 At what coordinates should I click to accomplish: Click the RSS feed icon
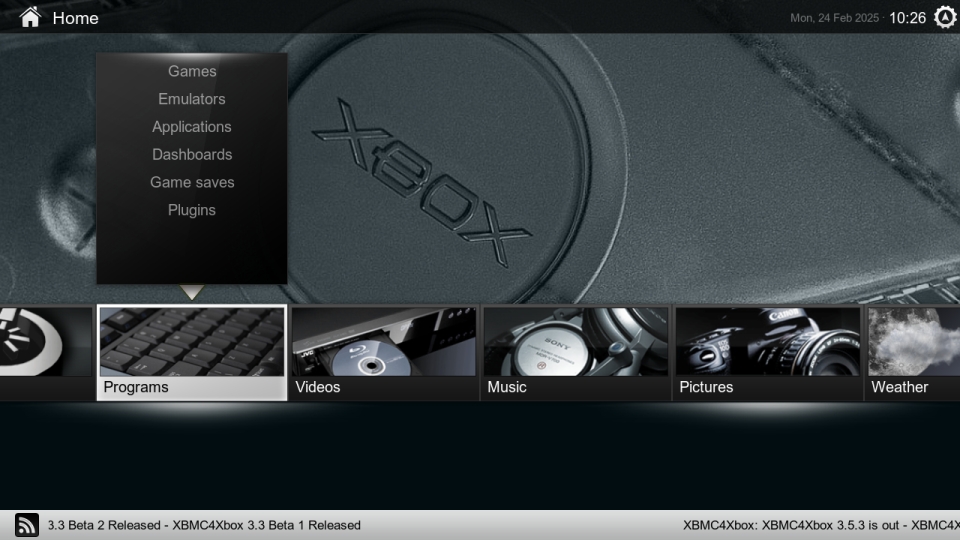pyautogui.click(x=26, y=525)
